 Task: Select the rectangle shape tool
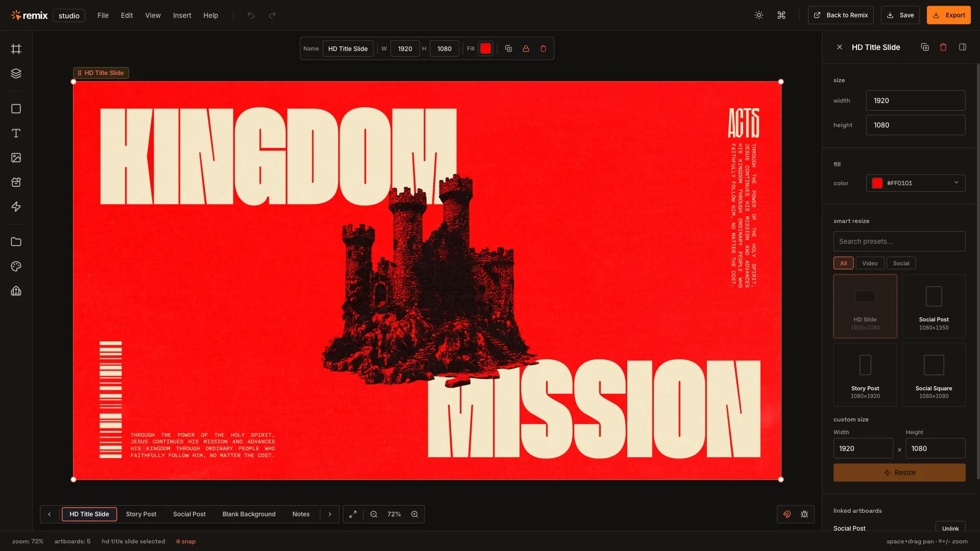point(16,109)
